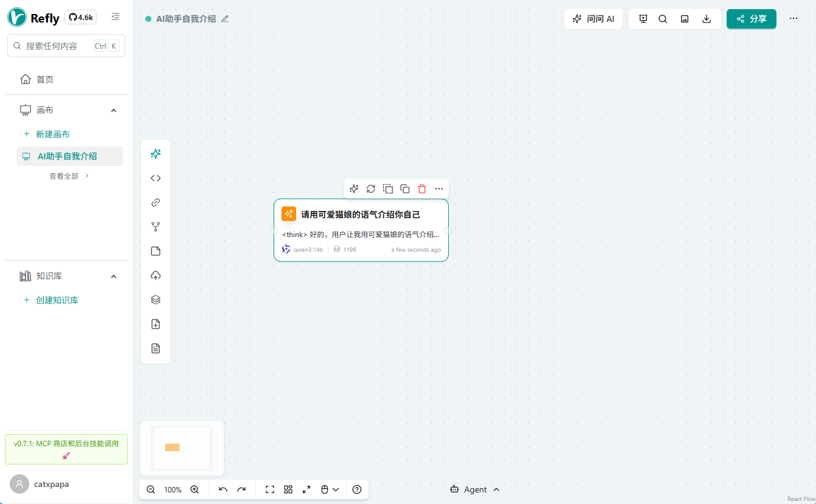
Task: Import a file with cloud upload icon
Action: [156, 275]
